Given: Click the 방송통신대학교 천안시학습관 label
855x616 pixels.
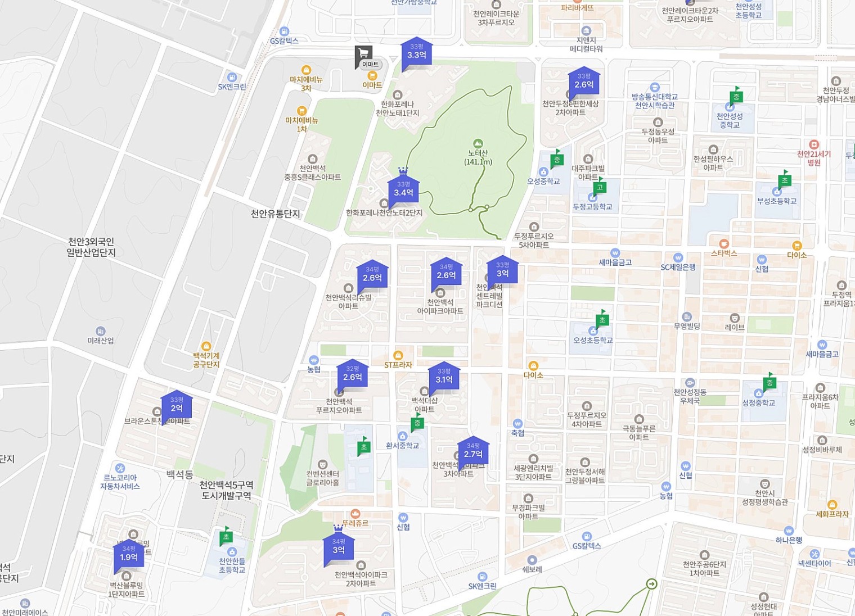Looking at the screenshot, I should coord(655,101).
